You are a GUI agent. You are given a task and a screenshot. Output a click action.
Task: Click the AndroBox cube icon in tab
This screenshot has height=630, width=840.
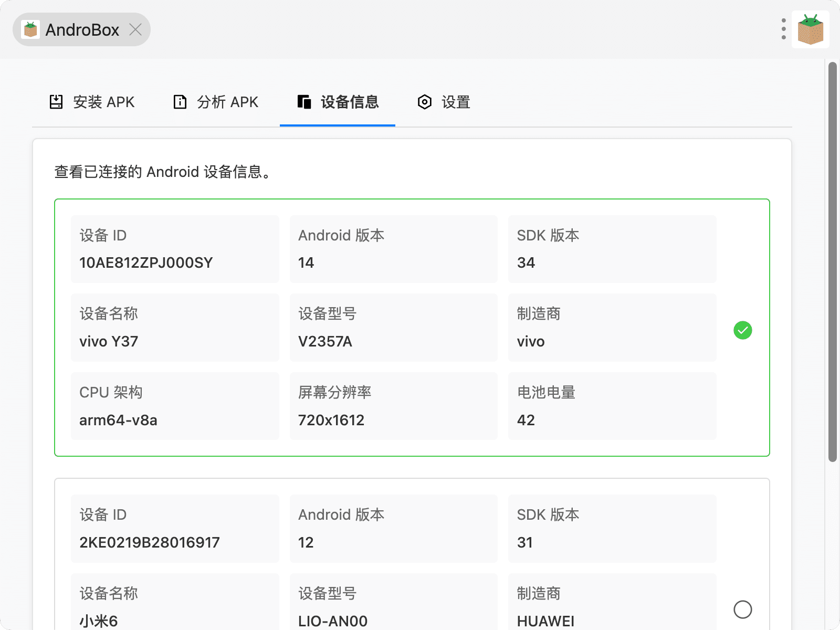30,29
